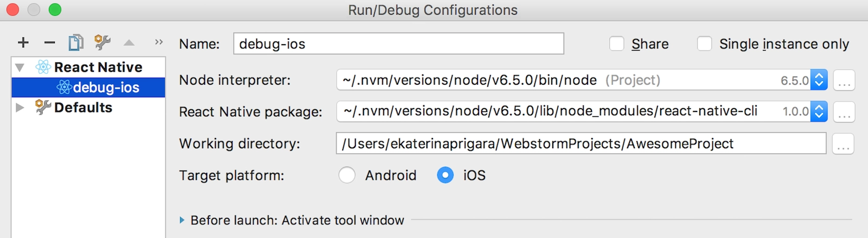Viewport: 868px width, 238px height.
Task: Collapse the React Native tree node
Action: click(20, 67)
